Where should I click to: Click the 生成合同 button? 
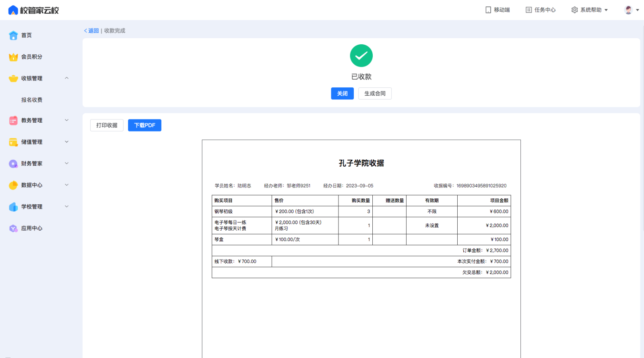coord(375,93)
